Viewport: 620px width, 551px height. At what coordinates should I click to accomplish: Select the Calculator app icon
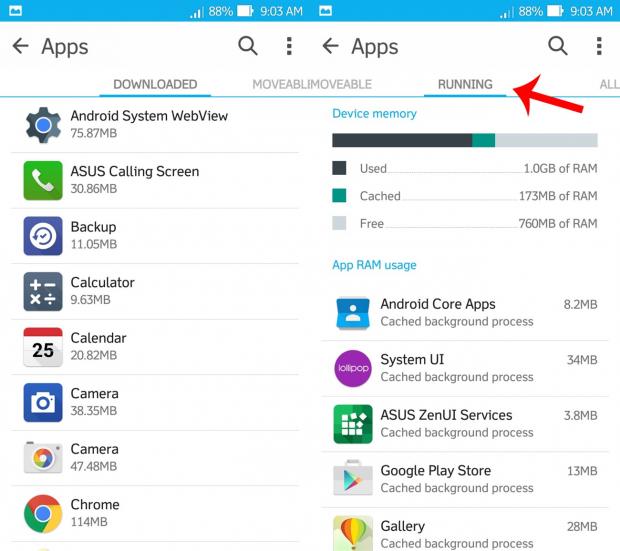point(43,291)
